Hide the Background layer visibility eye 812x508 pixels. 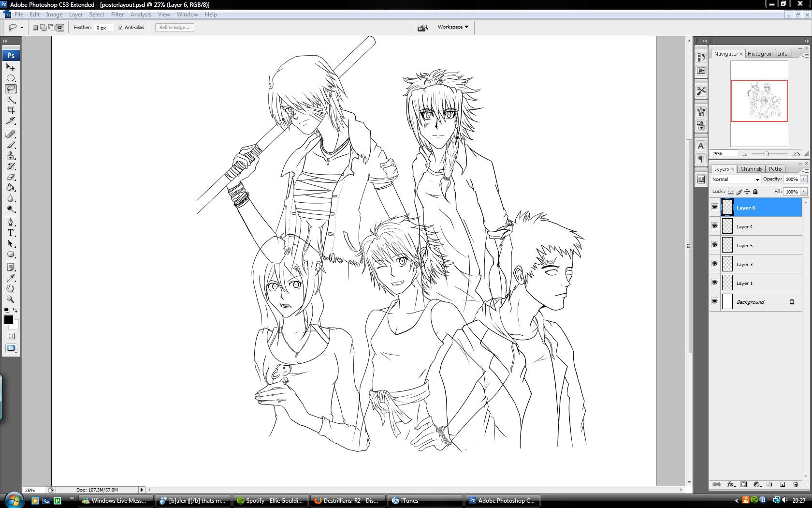714,302
